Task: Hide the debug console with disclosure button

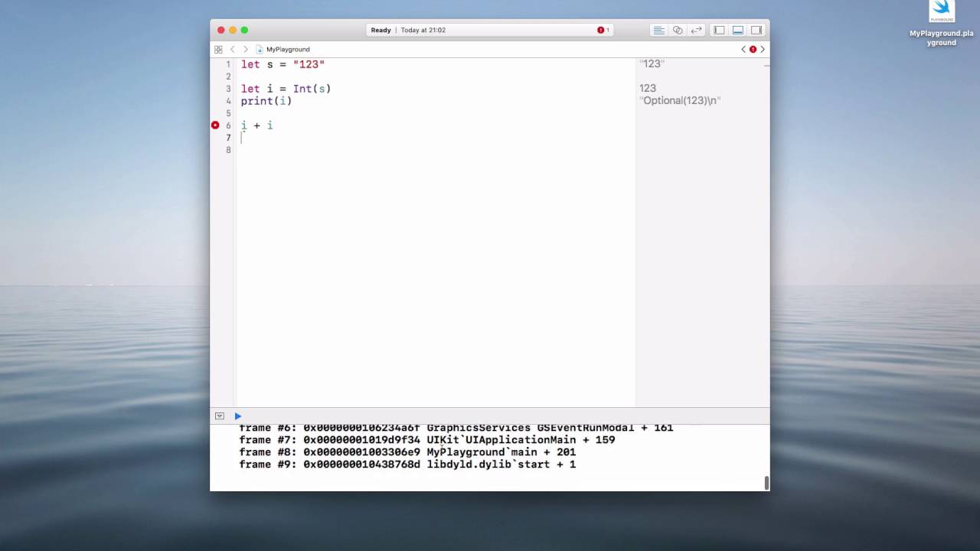Action: [x=219, y=416]
